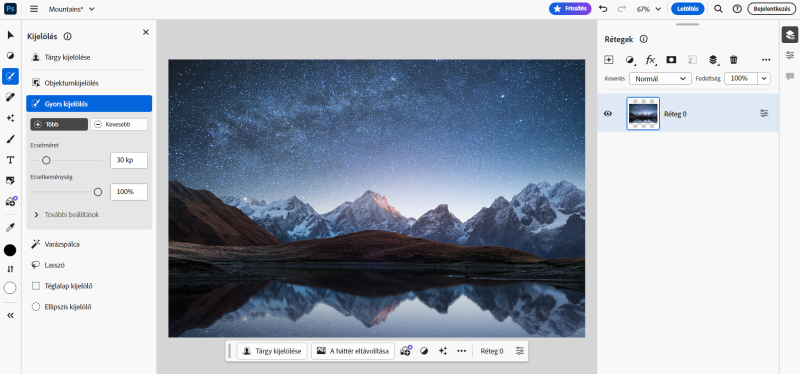Screen dimensions: 800x374
Task: Open the 67% zoom dropdown
Action: click(x=648, y=9)
